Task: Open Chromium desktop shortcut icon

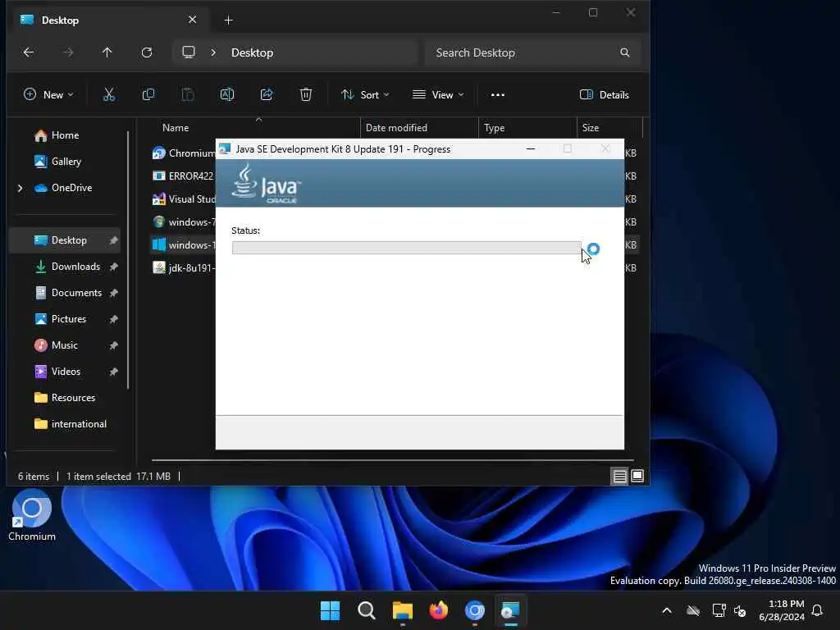Action: [32, 515]
